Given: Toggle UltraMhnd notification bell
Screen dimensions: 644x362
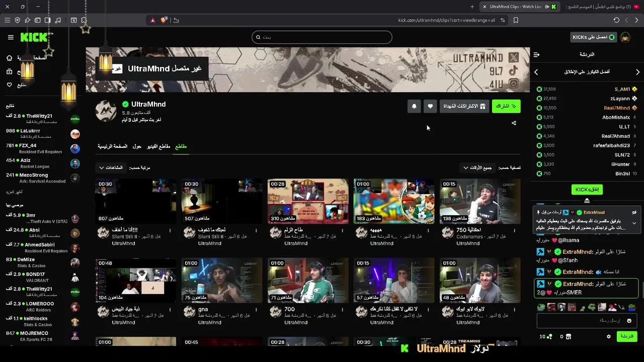Looking at the screenshot, I should coord(414,106).
